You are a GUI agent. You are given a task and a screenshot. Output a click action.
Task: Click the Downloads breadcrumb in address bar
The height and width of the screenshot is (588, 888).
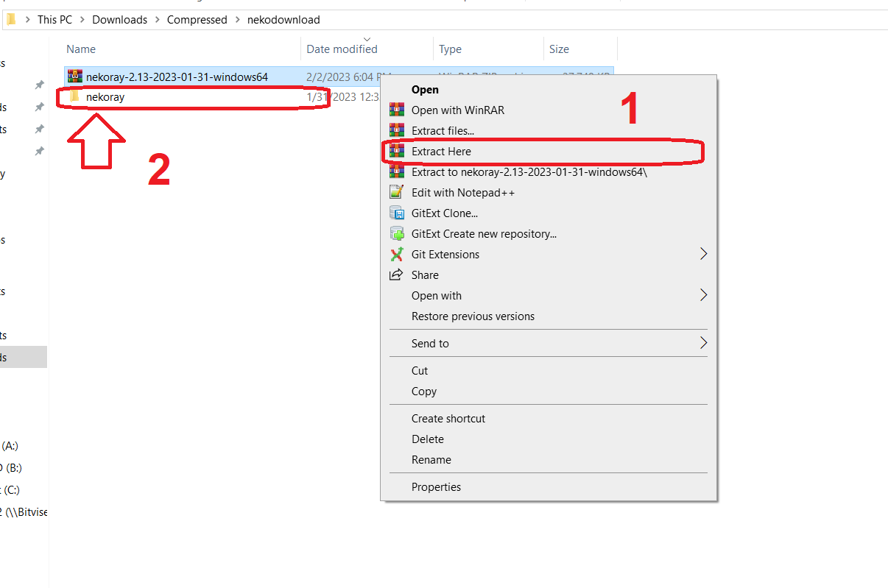click(119, 20)
